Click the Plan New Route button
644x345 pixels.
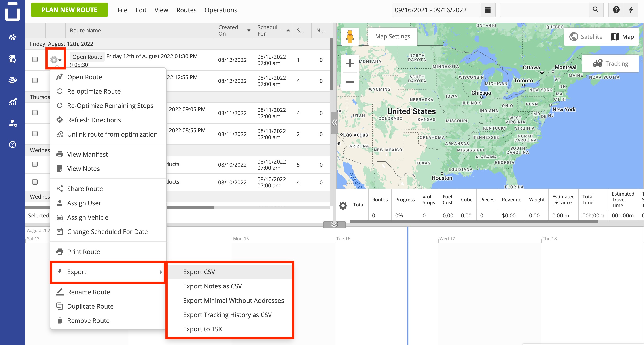(69, 10)
